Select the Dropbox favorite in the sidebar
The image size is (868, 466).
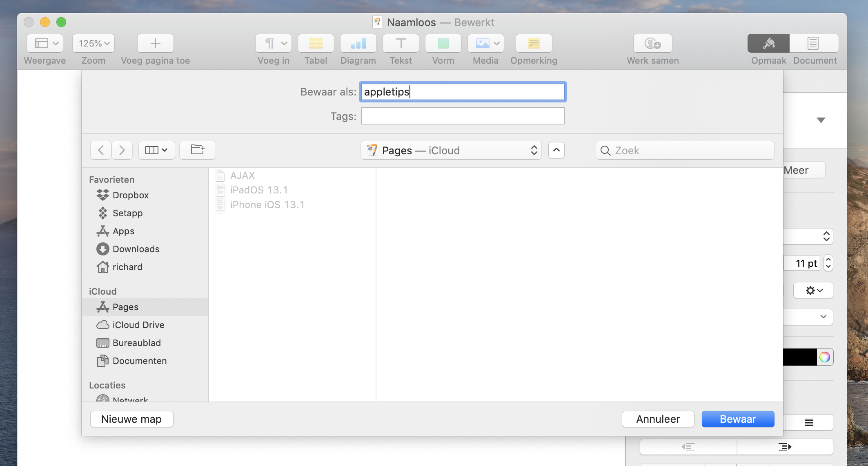tap(130, 195)
